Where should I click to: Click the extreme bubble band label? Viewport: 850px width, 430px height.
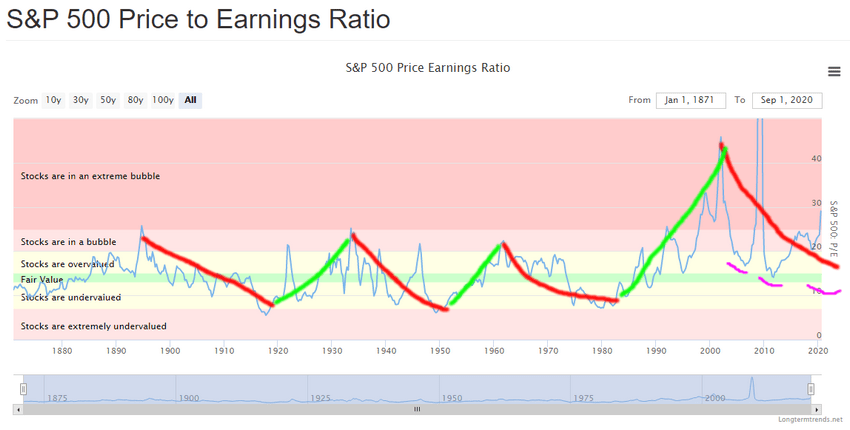click(91, 176)
